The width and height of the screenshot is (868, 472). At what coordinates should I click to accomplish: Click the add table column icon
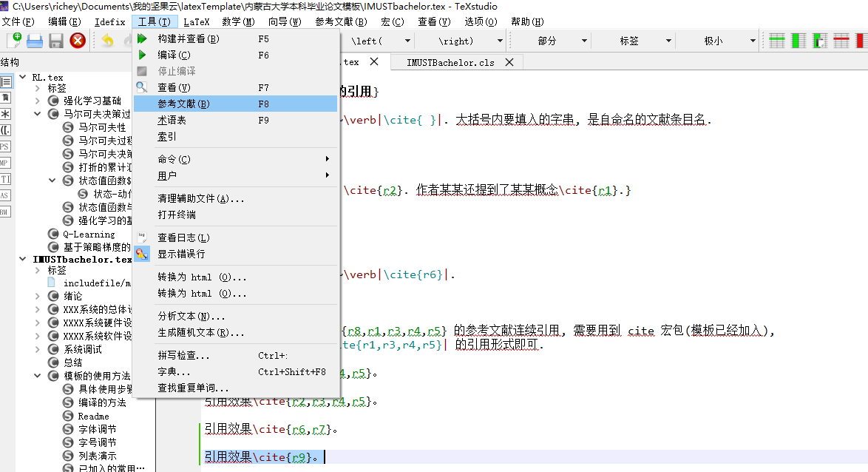pyautogui.click(x=799, y=41)
